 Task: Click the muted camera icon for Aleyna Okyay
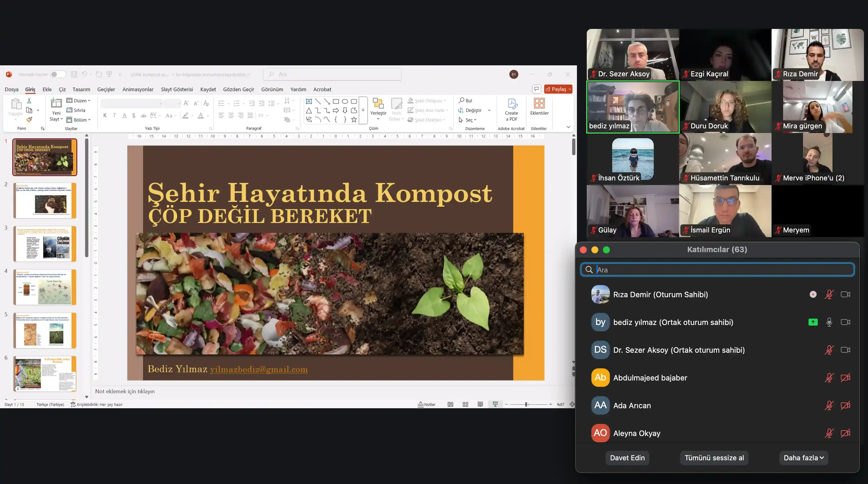pyautogui.click(x=846, y=433)
